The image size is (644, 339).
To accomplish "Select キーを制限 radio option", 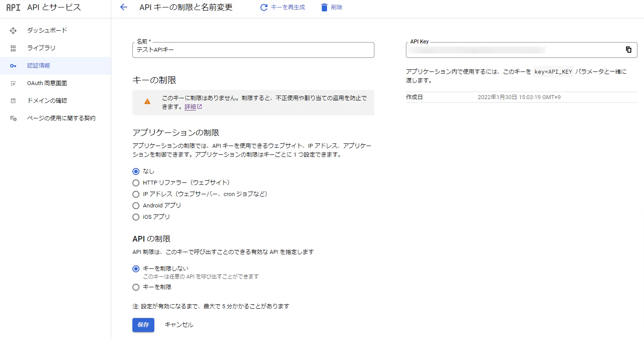I will [x=136, y=287].
